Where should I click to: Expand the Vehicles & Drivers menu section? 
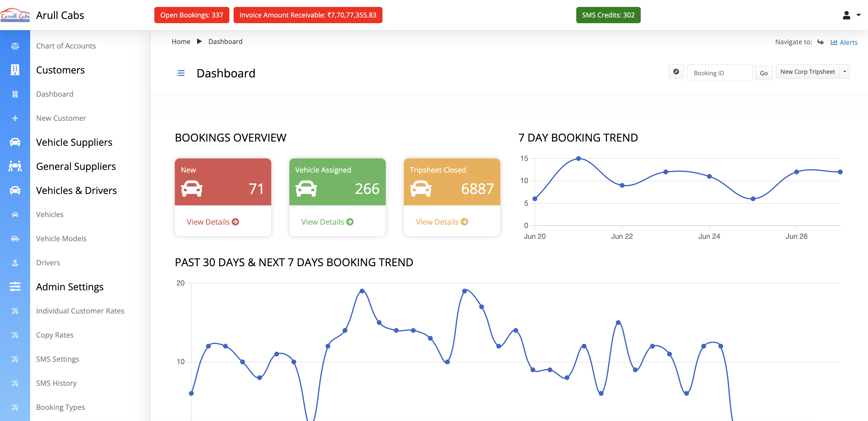click(x=76, y=190)
